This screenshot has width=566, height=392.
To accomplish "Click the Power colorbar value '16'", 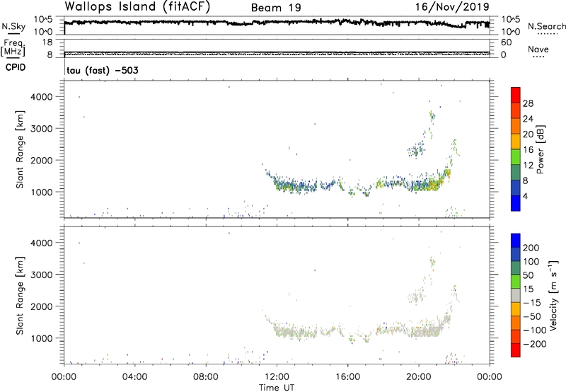I will click(x=528, y=150).
